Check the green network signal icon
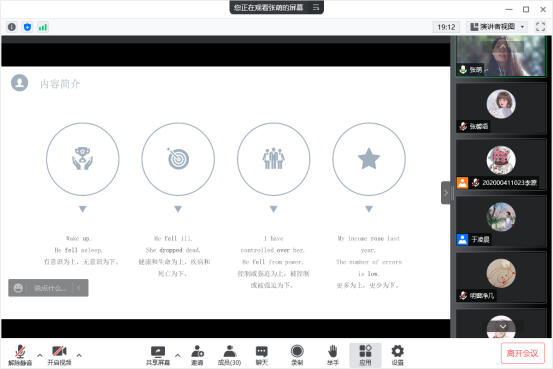Screen dimensions: 553x369 tap(43, 27)
